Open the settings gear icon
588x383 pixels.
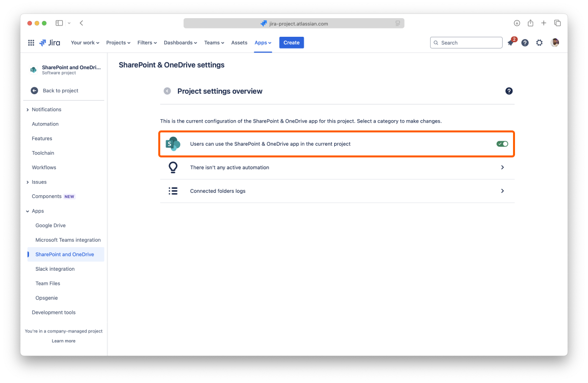[539, 43]
